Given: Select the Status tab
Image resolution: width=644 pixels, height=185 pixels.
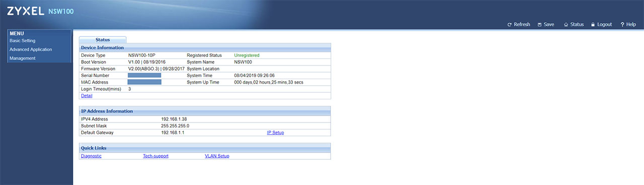Looking at the screenshot, I should (x=103, y=39).
